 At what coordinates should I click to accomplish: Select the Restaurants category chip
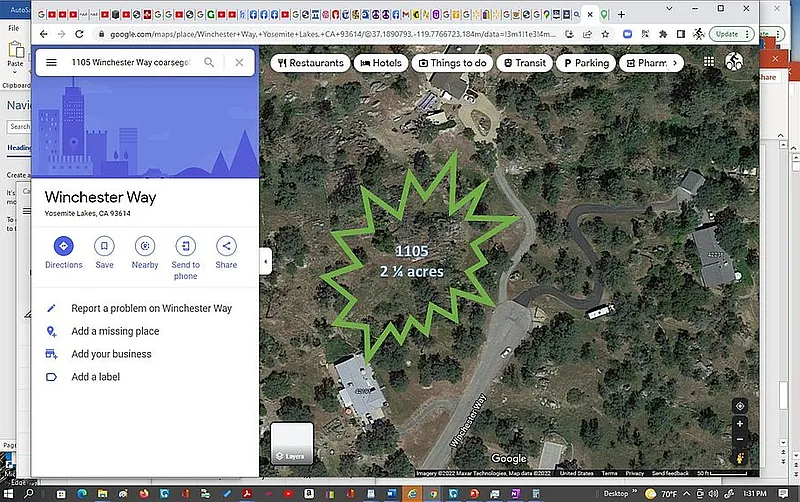pos(311,63)
